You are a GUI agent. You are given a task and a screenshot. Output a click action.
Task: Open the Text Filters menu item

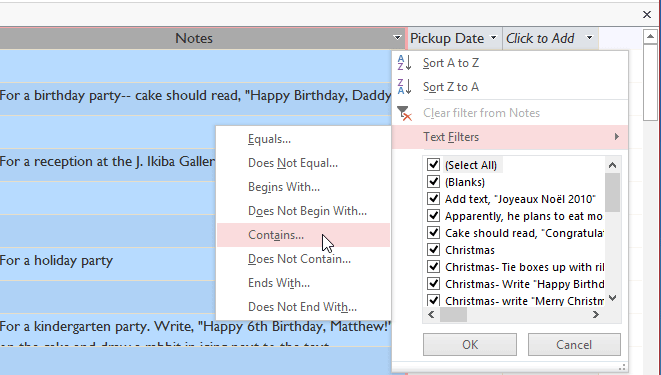coord(510,137)
